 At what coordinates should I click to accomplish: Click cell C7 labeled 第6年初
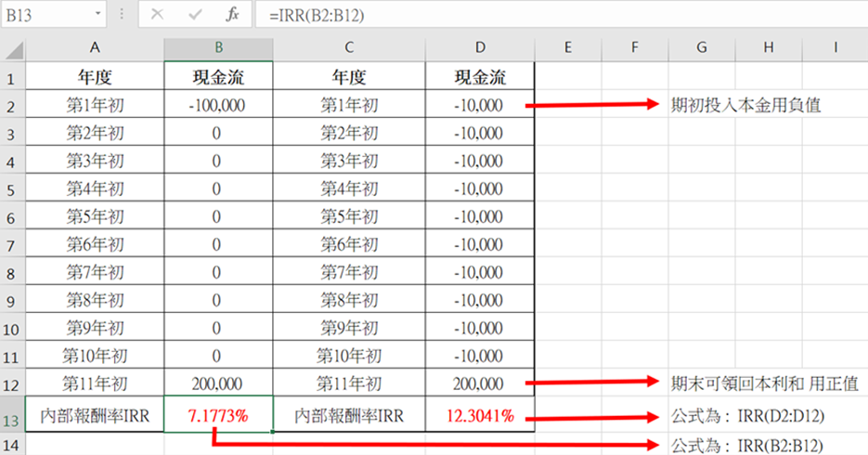point(349,243)
